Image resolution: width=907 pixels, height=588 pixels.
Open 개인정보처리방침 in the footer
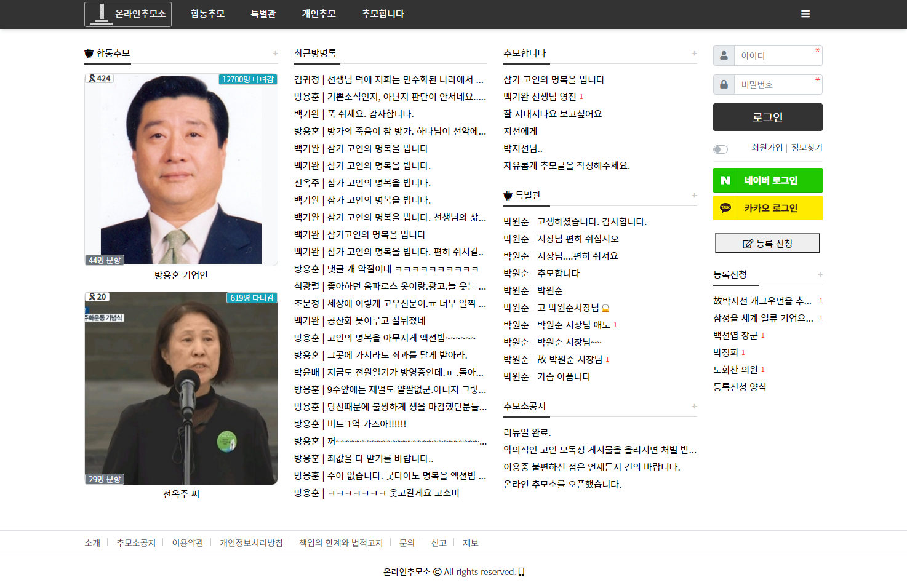tap(251, 543)
